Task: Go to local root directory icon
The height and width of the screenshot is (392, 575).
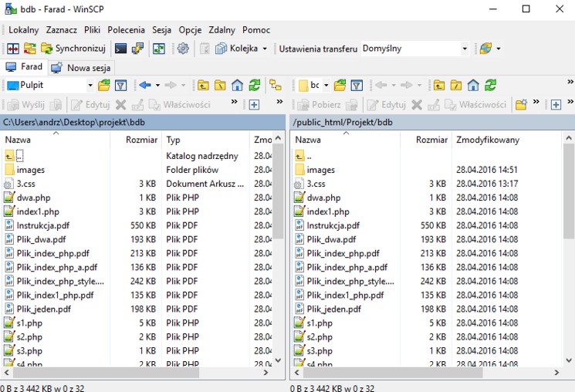Action: (x=220, y=86)
